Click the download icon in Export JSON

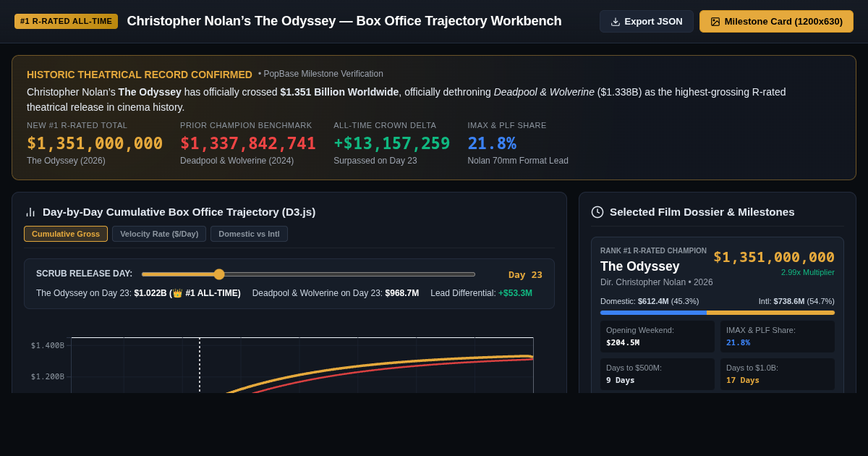(x=616, y=22)
